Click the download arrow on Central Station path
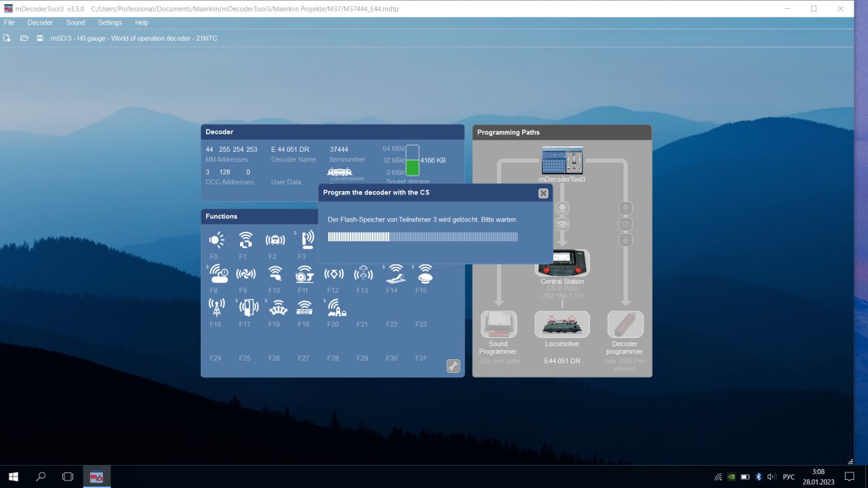Viewport: 868px width, 488px height. 562,207
